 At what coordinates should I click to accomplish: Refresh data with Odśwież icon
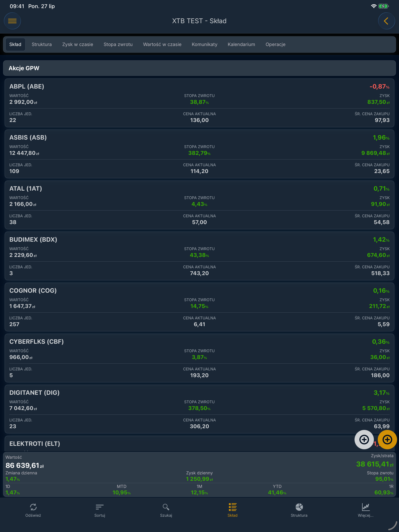[x=33, y=510]
